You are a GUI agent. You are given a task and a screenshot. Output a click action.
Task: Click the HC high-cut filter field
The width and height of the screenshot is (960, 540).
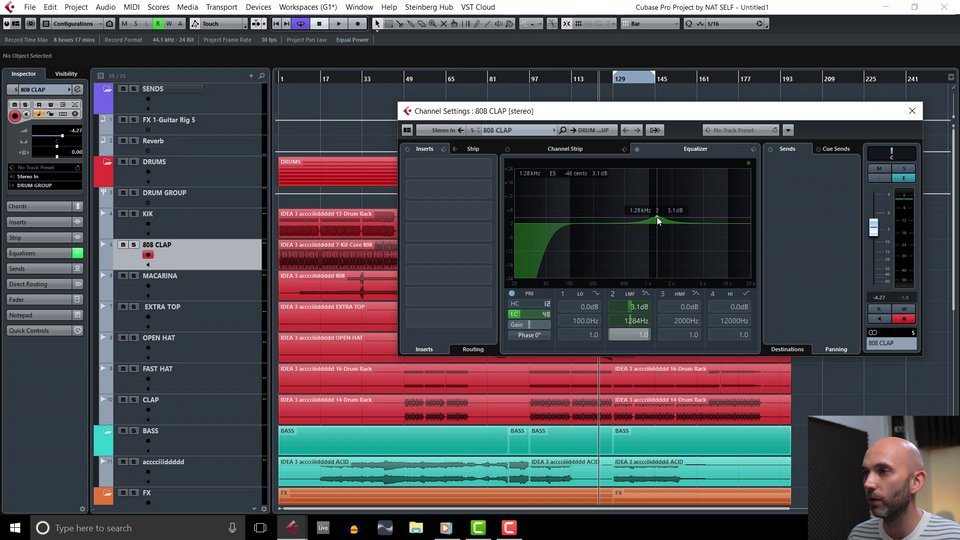(x=529, y=304)
